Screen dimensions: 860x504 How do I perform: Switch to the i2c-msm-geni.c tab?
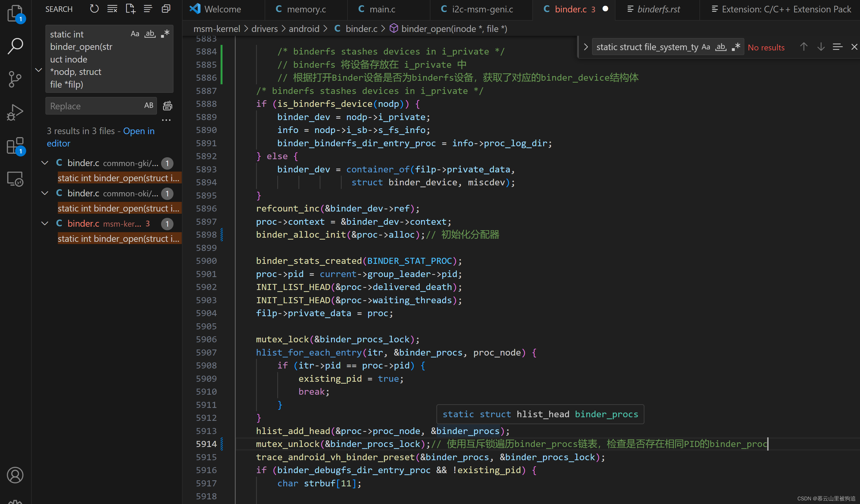482,9
